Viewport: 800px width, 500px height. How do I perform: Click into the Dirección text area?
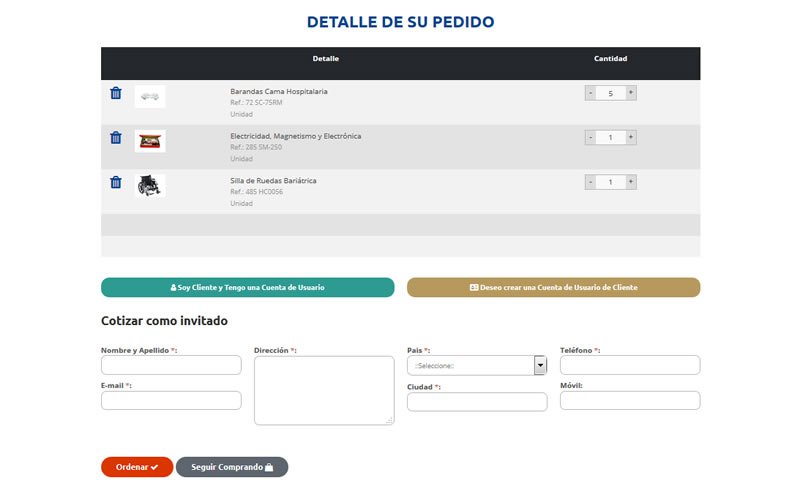324,390
